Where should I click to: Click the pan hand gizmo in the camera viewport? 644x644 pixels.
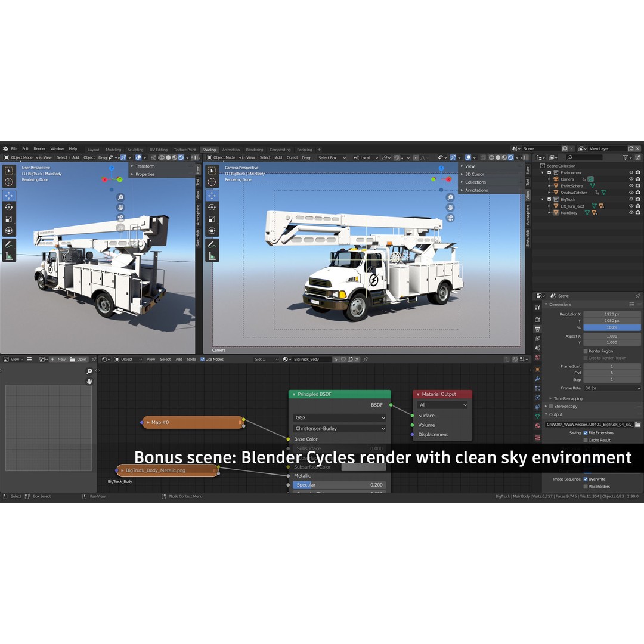pyautogui.click(x=450, y=208)
